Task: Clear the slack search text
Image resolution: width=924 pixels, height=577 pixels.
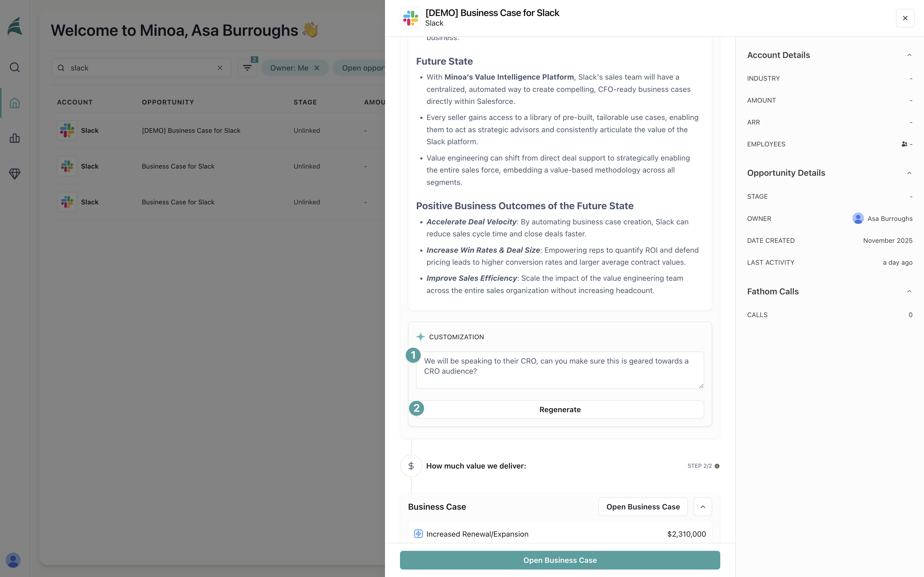Action: click(x=220, y=68)
